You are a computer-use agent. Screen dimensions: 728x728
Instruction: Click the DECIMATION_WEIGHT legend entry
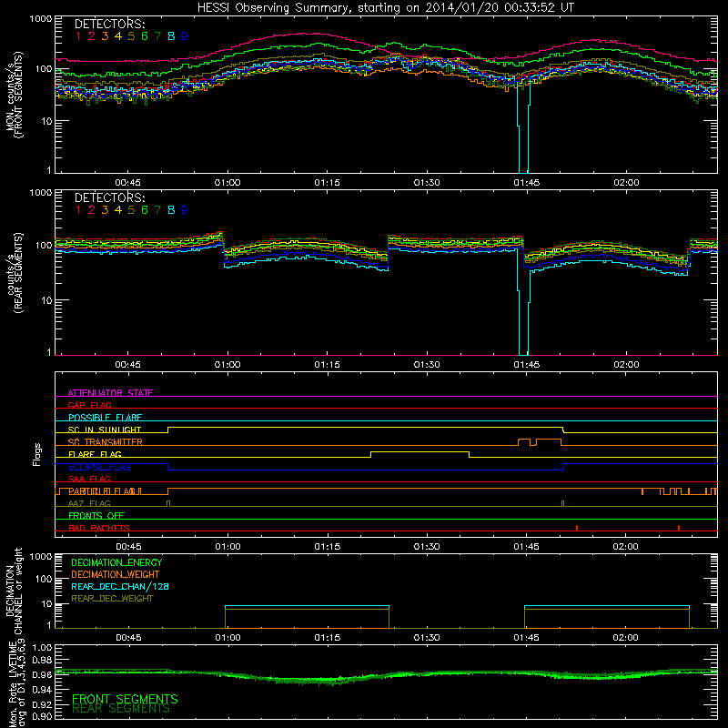(x=116, y=575)
